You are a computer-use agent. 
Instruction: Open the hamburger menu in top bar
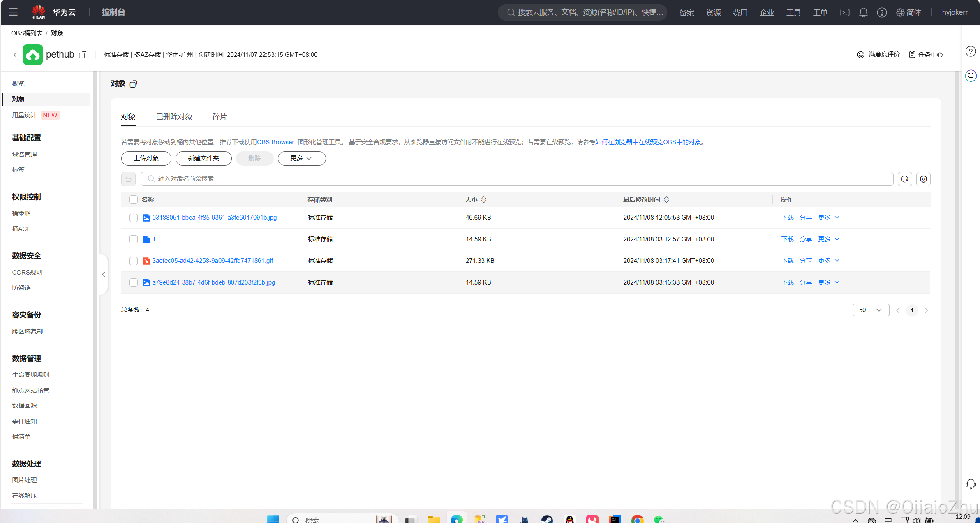click(x=13, y=12)
